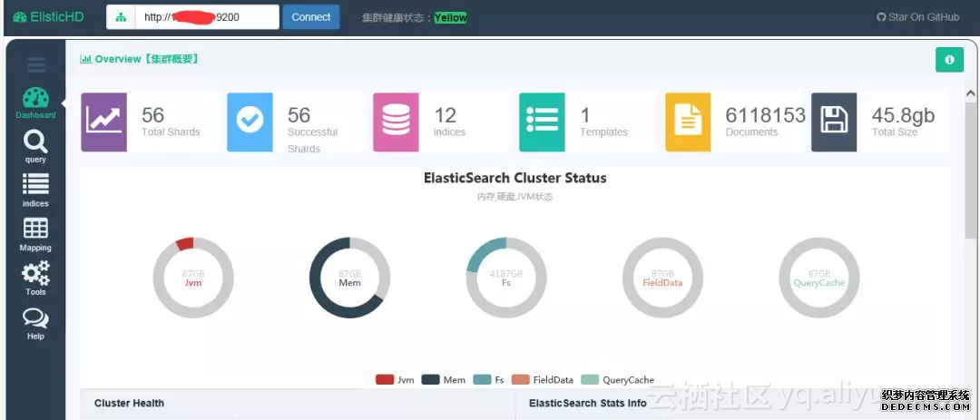This screenshot has width=980, height=420.
Task: Click the scrollbar up arrow
Action: pyautogui.click(x=971, y=94)
